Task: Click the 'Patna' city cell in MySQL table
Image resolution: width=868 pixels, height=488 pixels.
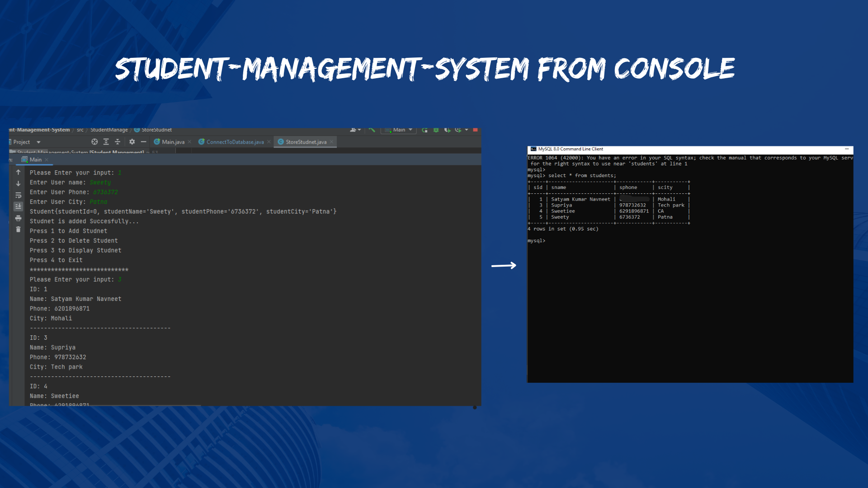Action: [665, 217]
